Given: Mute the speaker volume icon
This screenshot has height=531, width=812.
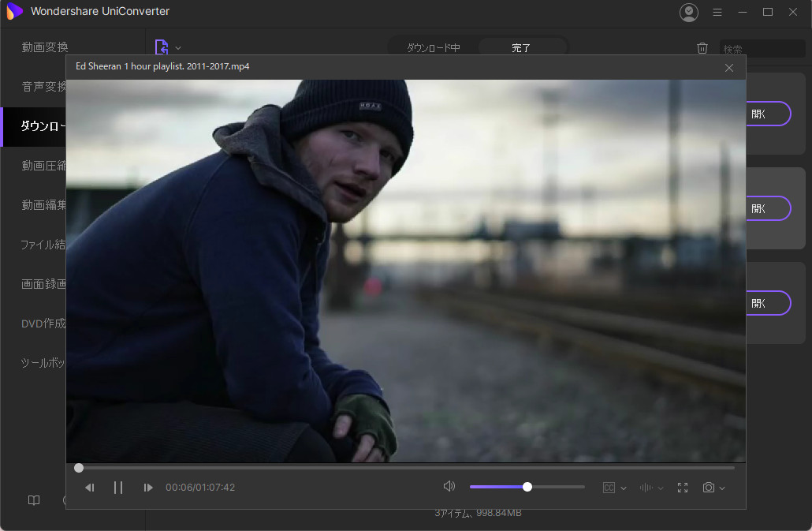Looking at the screenshot, I should coord(449,486).
